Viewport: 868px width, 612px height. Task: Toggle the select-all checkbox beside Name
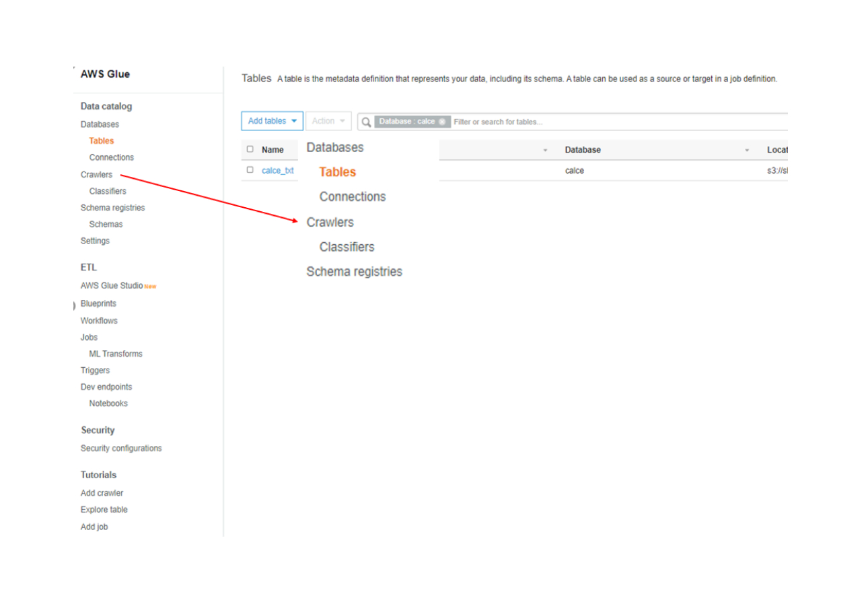pos(250,150)
